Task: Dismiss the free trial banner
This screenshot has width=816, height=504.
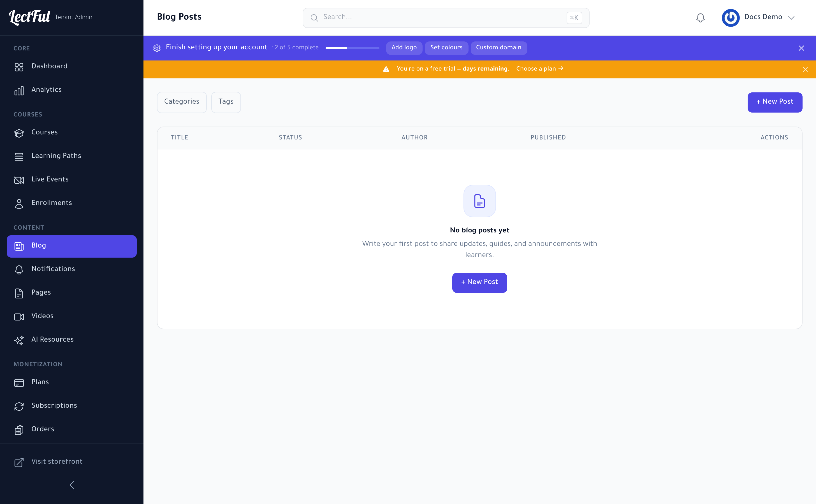Action: click(x=805, y=69)
